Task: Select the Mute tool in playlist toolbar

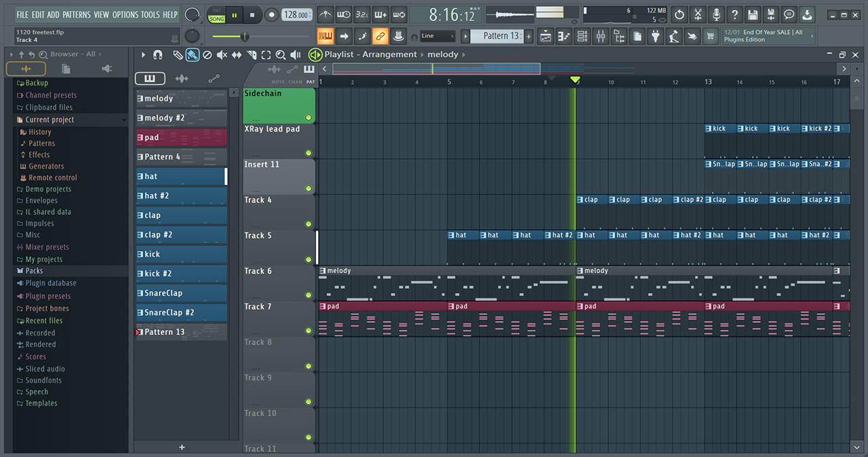Action: click(x=222, y=55)
